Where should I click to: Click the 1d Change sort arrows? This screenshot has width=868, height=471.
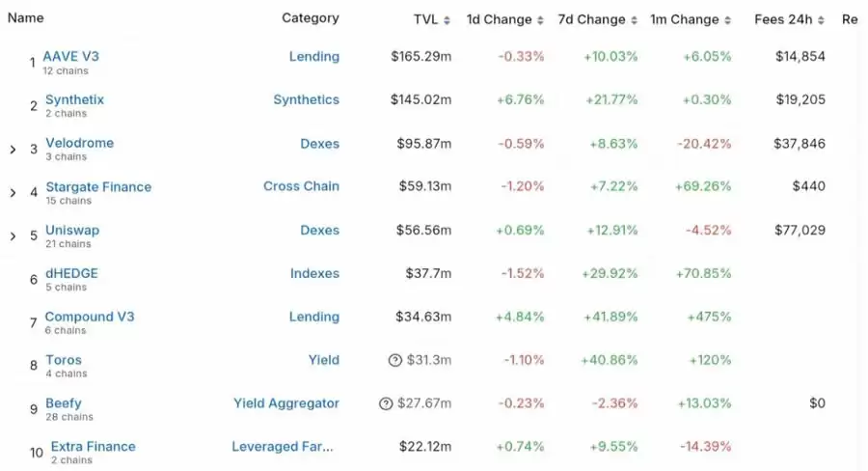540,20
